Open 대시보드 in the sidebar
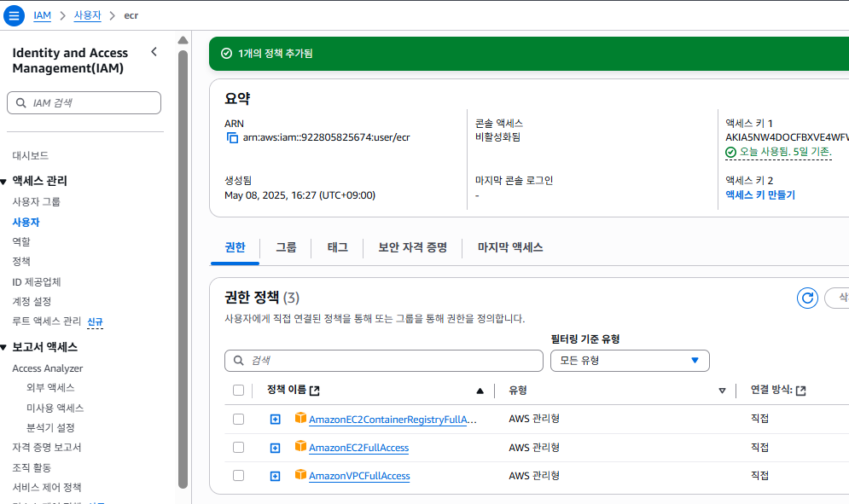Viewport: 849px width, 504px height. (x=31, y=155)
